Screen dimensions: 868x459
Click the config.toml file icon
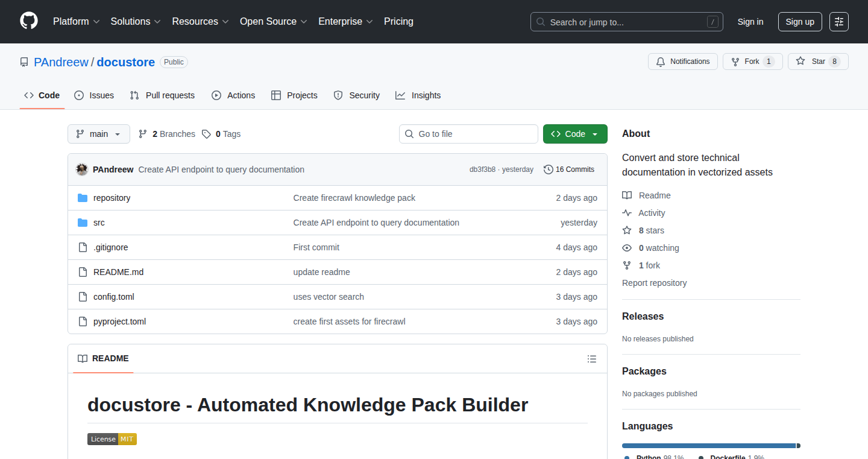pyautogui.click(x=83, y=297)
